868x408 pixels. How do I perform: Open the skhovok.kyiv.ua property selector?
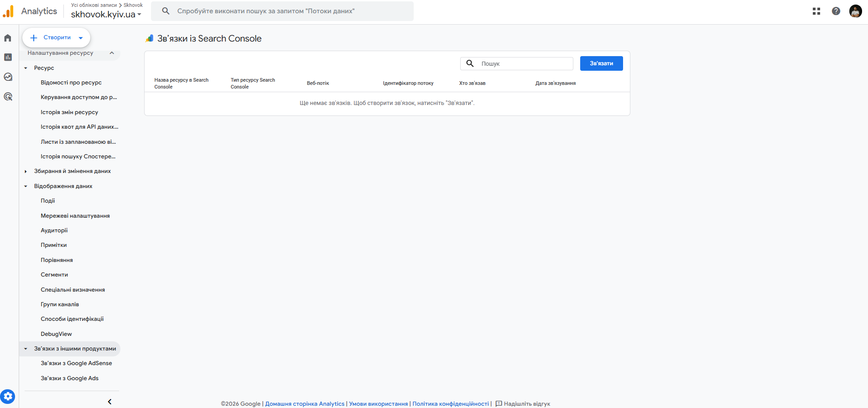[106, 14]
